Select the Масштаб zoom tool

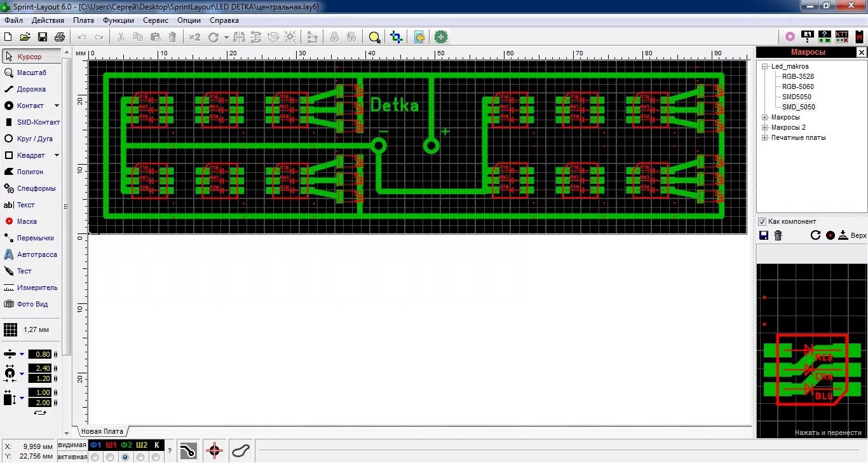[32, 73]
